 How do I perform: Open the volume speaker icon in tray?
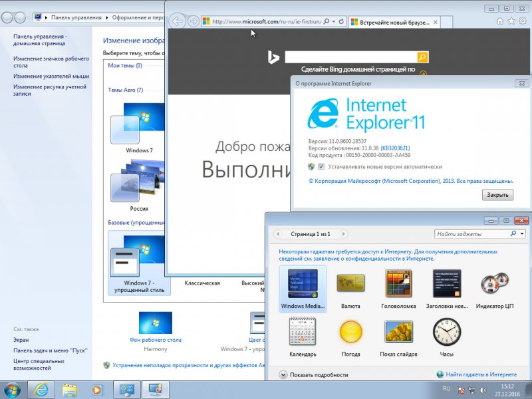[x=483, y=390]
